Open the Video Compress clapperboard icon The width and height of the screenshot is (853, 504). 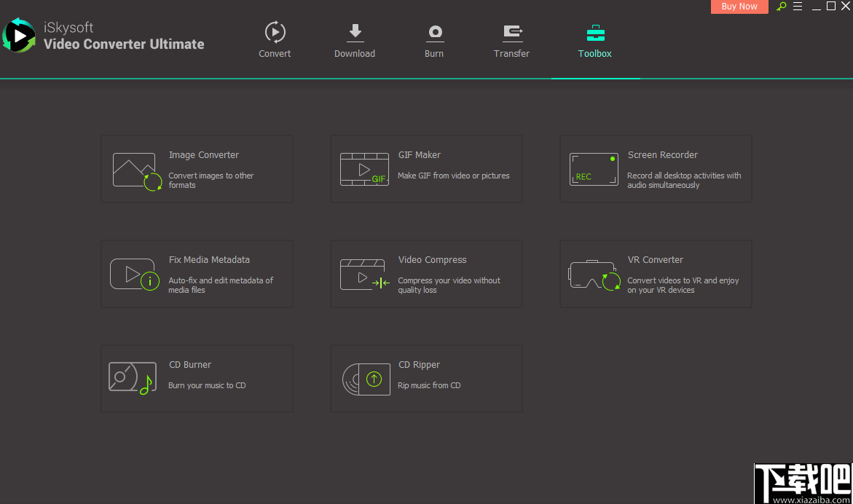[364, 275]
